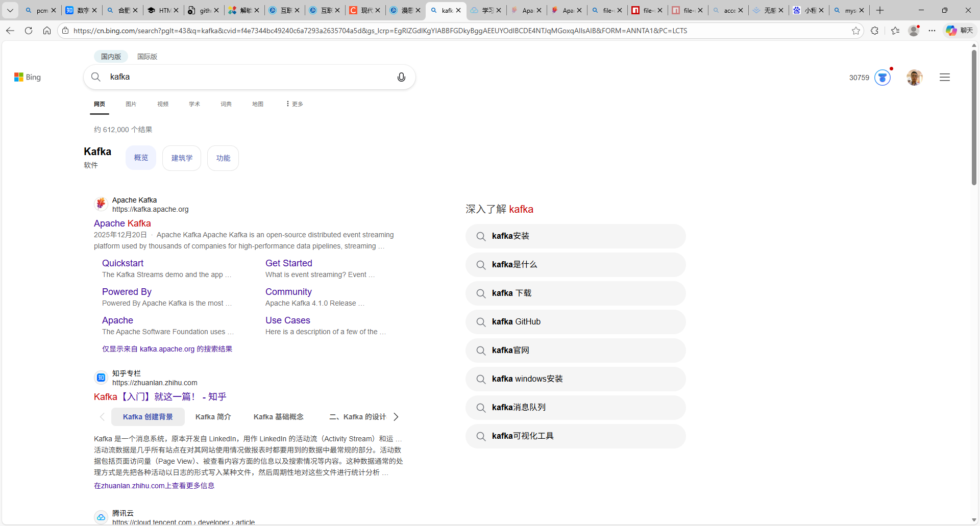Open the Get Started sitelink
The height and width of the screenshot is (526, 980).
click(x=289, y=263)
